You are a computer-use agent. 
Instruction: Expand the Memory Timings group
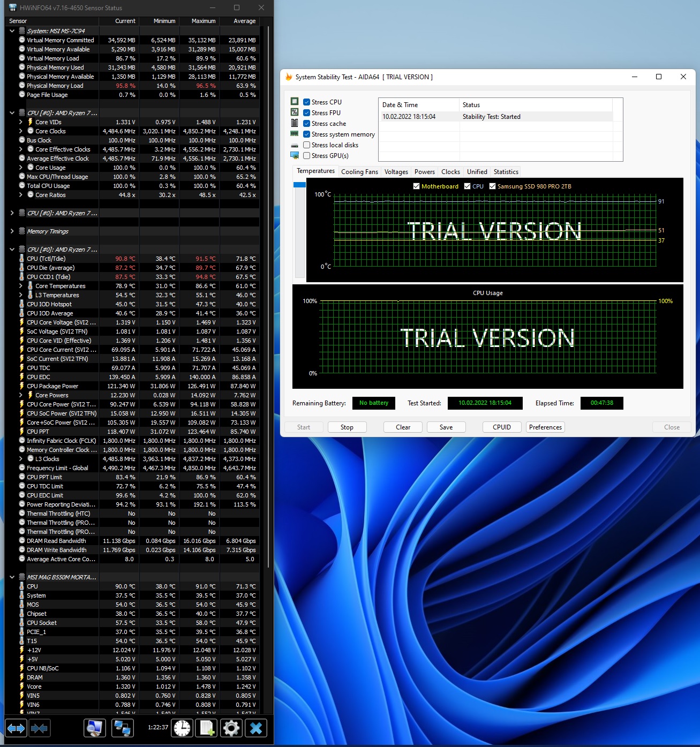click(12, 231)
